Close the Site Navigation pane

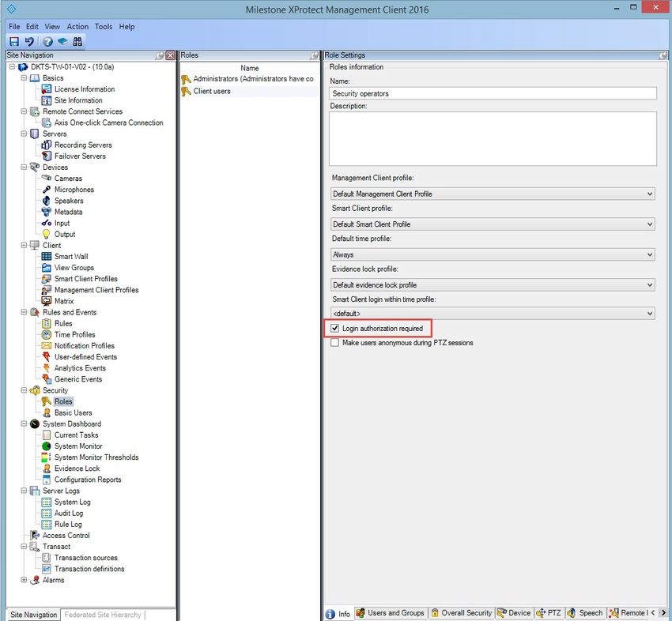pyautogui.click(x=170, y=55)
